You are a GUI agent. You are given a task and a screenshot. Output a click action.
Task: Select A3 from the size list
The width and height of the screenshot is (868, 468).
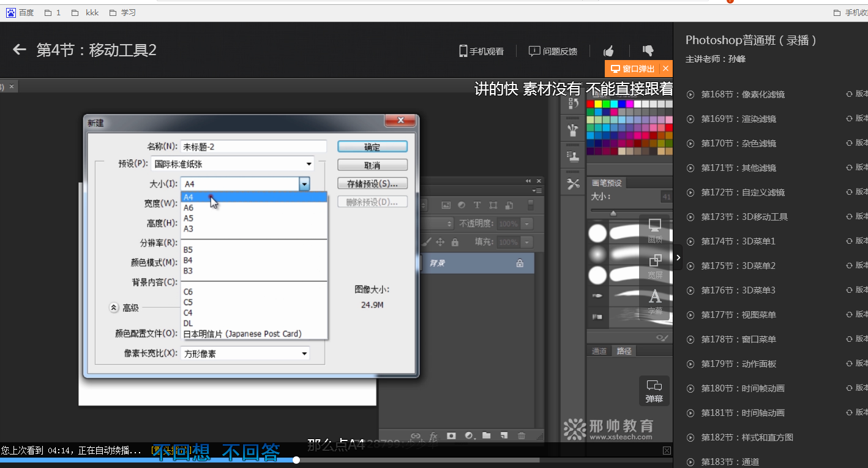189,228
